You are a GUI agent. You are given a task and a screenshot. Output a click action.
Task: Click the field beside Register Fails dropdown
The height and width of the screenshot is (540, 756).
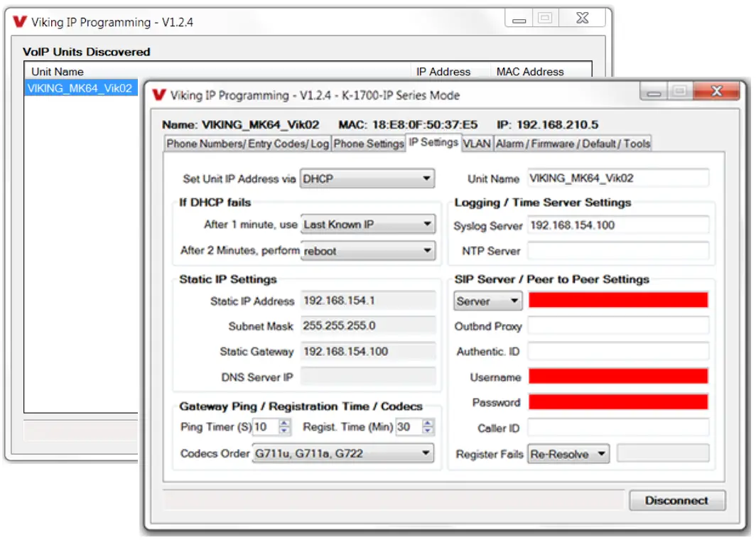tap(663, 453)
